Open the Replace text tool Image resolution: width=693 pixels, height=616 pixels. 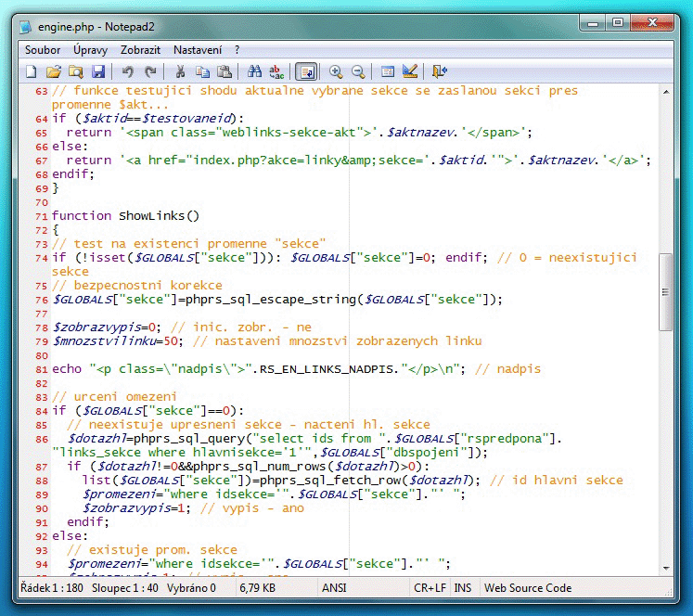click(x=276, y=71)
